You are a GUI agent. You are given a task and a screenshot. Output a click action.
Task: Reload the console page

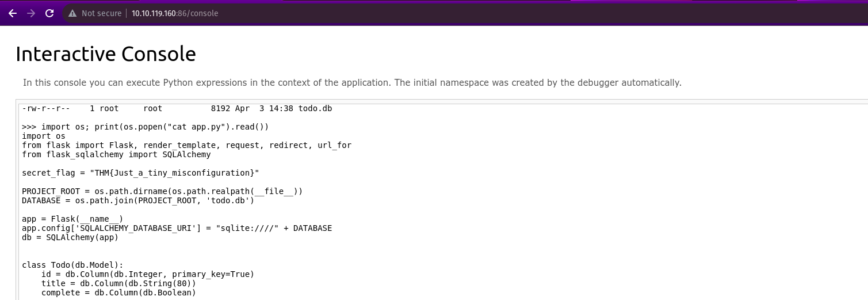click(49, 13)
